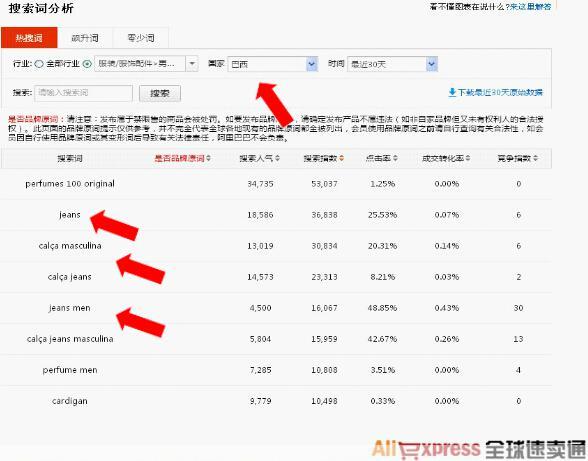Expand the industry category dropdown arrow
The width and height of the screenshot is (588, 461).
click(x=192, y=64)
